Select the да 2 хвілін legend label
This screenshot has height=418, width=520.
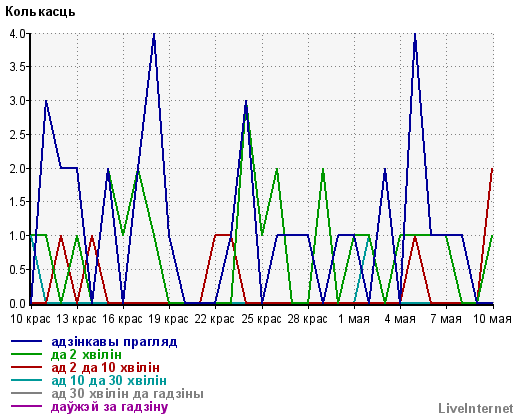[x=86, y=354]
